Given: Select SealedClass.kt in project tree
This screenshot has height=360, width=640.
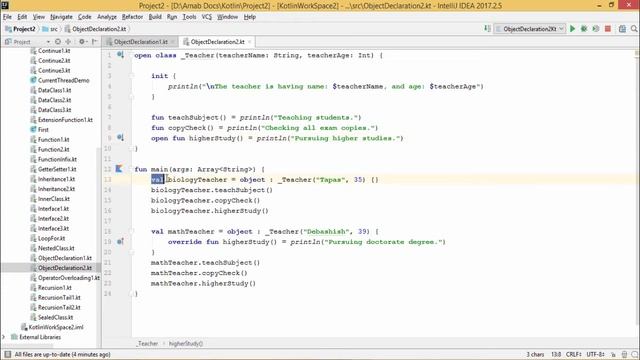Looking at the screenshot, I should click(x=52, y=317).
